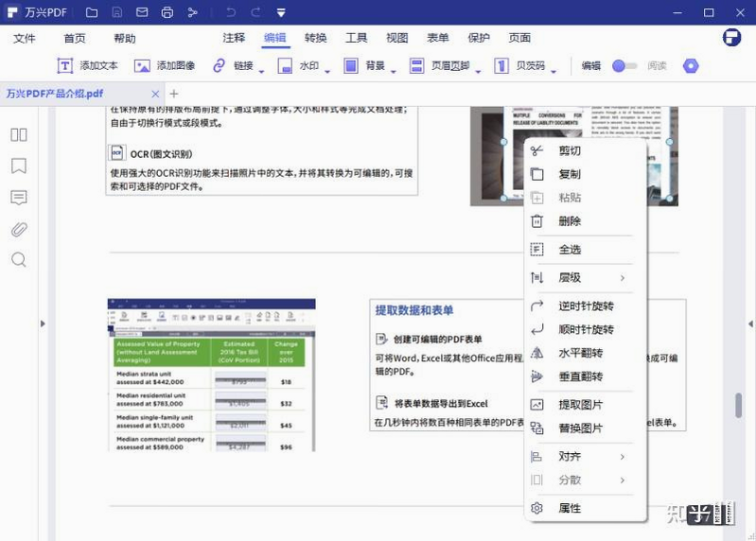Choose 水平翻转 from context menu
The height and width of the screenshot is (541, 756).
coord(586,353)
